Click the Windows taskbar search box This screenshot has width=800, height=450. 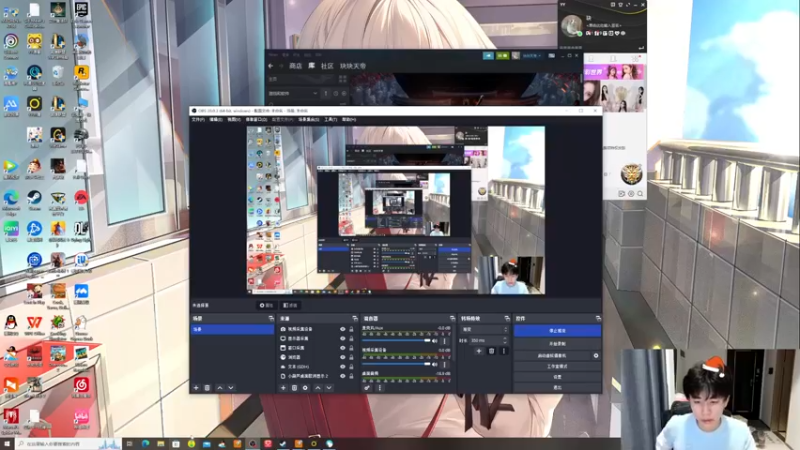(x=68, y=444)
